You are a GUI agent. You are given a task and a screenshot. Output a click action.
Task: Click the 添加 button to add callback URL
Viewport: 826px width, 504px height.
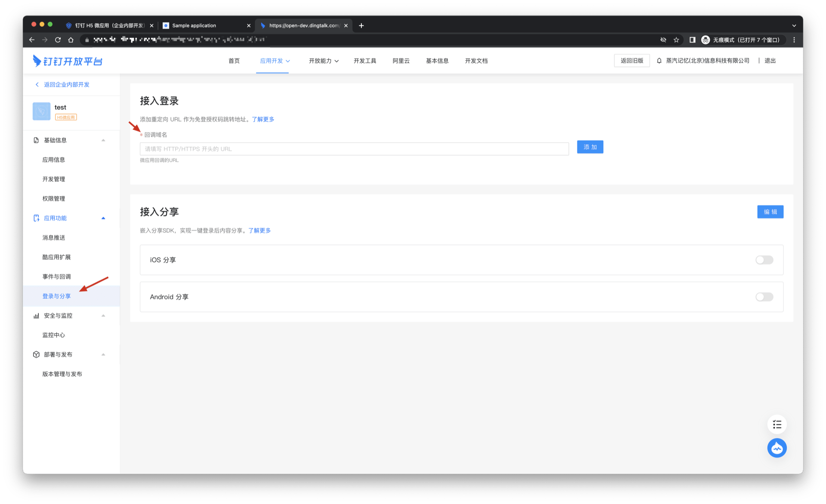(x=590, y=147)
